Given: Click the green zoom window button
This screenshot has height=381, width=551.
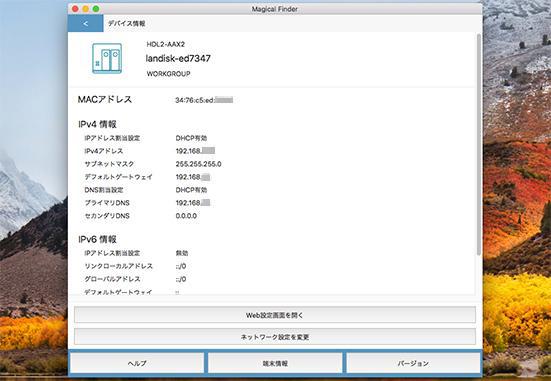Looking at the screenshot, I should tap(96, 9).
